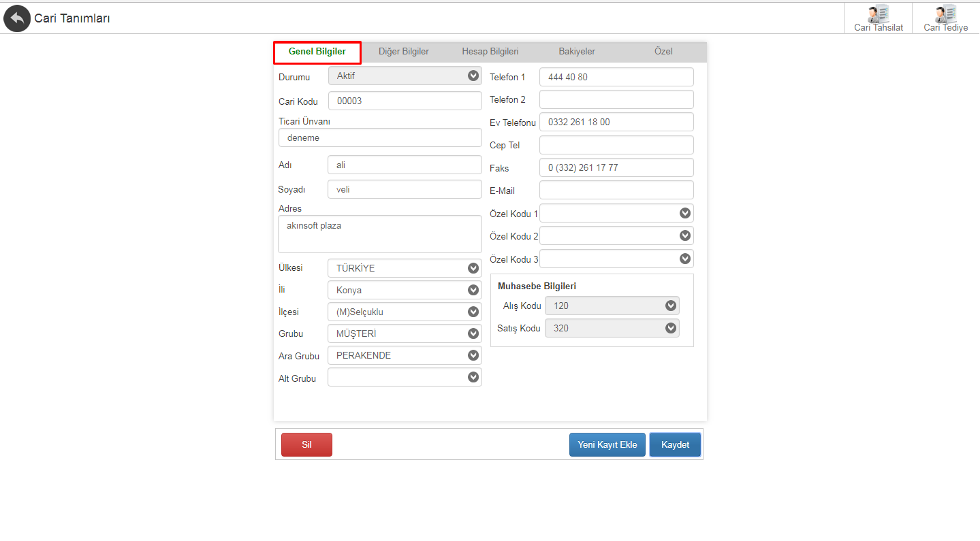This screenshot has width=980, height=541.
Task: Open the Hesap Bilgileri tab
Action: pyautogui.click(x=490, y=52)
